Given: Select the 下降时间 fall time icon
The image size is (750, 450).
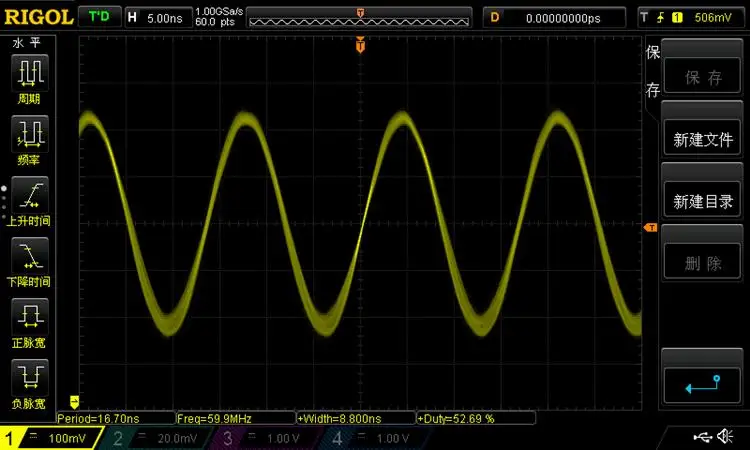Looking at the screenshot, I should tap(29, 255).
